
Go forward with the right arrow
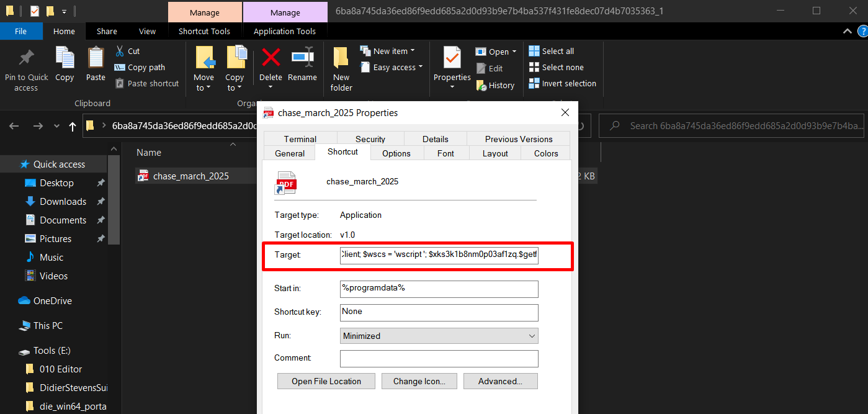pyautogui.click(x=38, y=125)
